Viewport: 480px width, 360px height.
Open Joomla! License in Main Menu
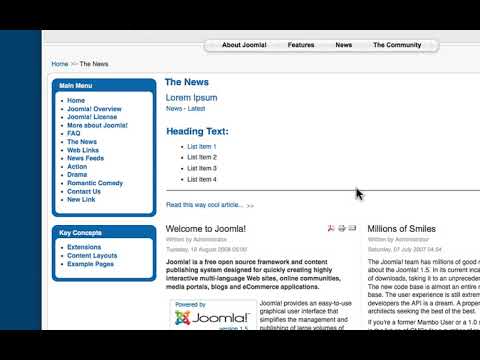coord(92,117)
